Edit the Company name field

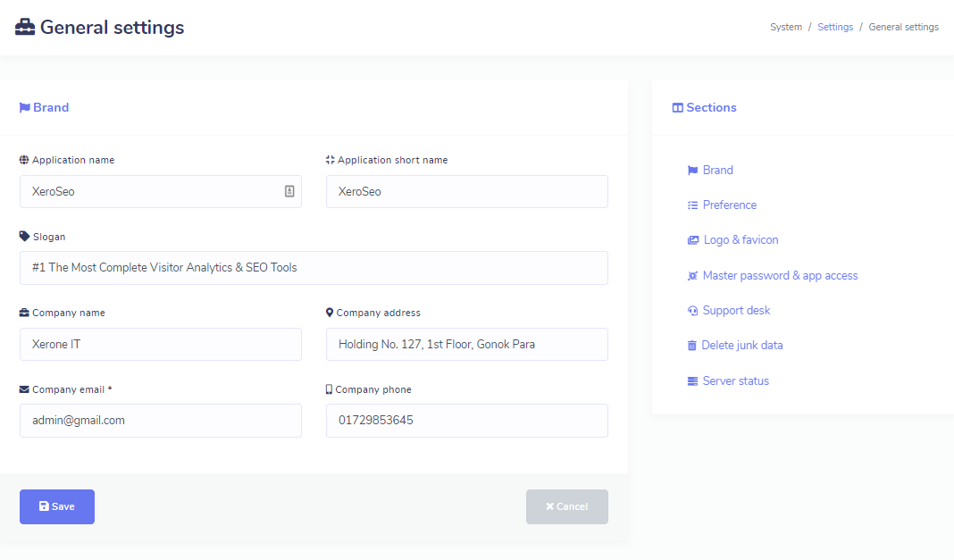click(x=161, y=344)
